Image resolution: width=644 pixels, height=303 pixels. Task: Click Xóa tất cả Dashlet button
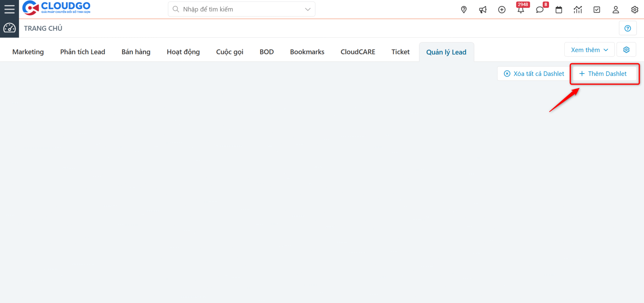tap(534, 73)
